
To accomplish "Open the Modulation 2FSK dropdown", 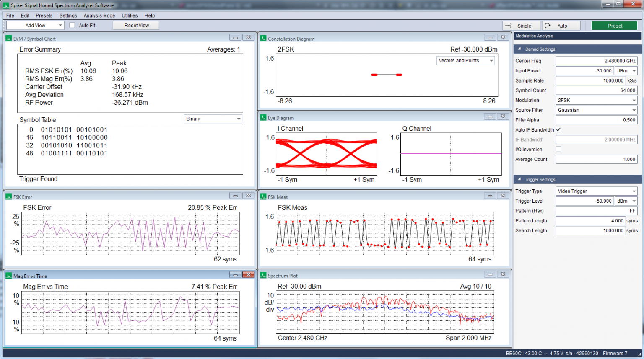I will [x=596, y=101].
